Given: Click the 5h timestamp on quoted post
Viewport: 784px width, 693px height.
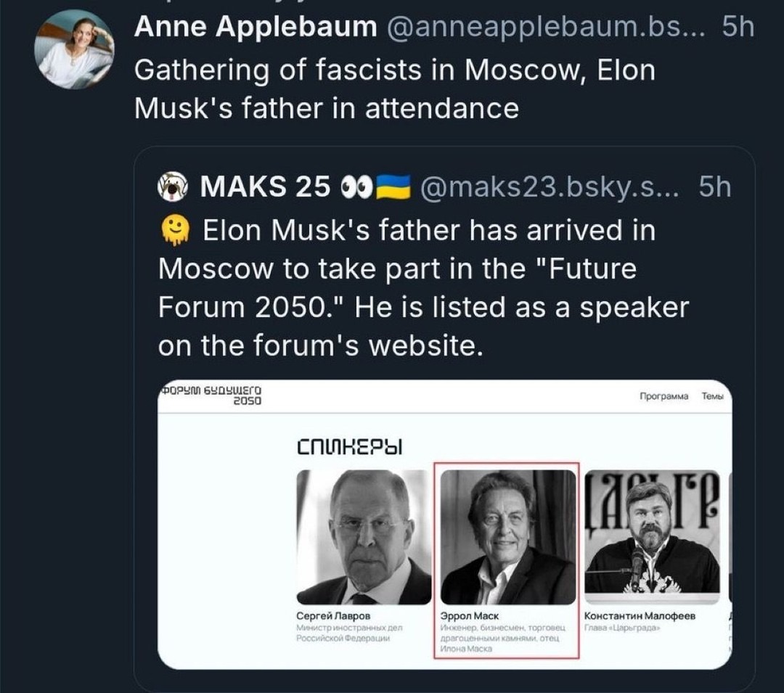Looking at the screenshot, I should coord(714,187).
